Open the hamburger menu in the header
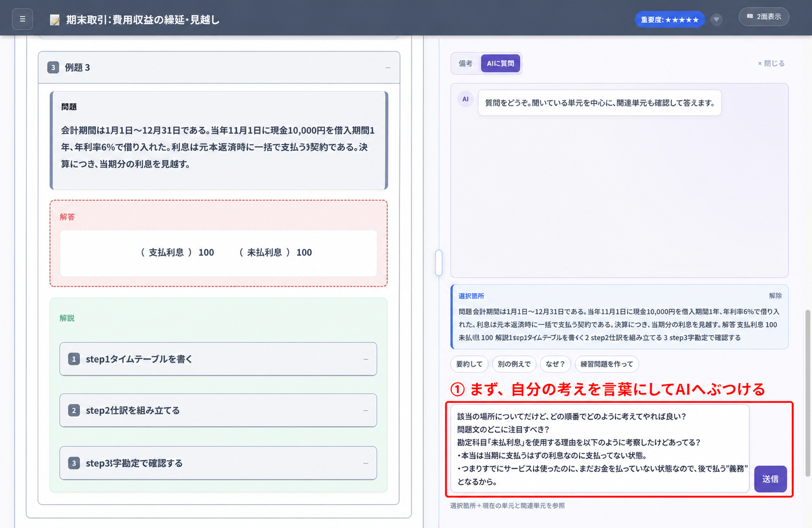Screen dimensions: 812x528 (22, 19)
